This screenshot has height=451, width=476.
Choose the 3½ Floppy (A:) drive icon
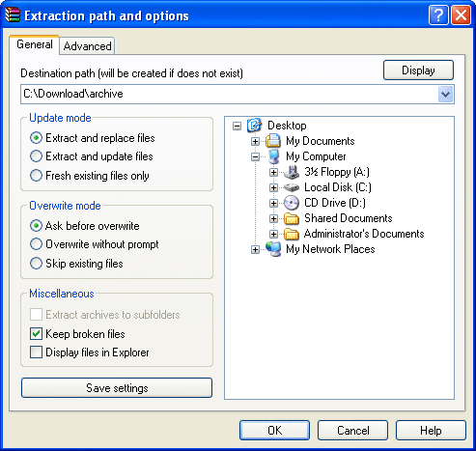292,172
